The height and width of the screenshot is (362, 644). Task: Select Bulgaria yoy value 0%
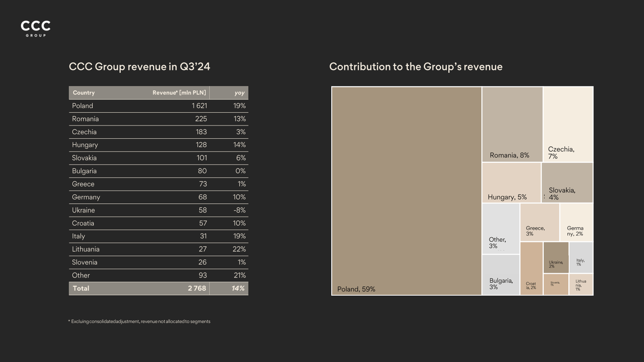point(240,171)
